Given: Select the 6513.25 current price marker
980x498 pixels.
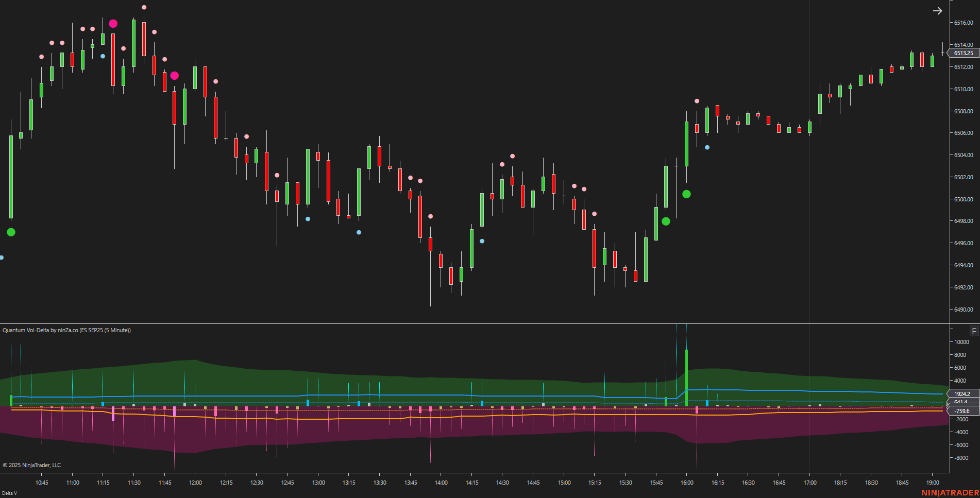Looking at the screenshot, I should pos(963,53).
